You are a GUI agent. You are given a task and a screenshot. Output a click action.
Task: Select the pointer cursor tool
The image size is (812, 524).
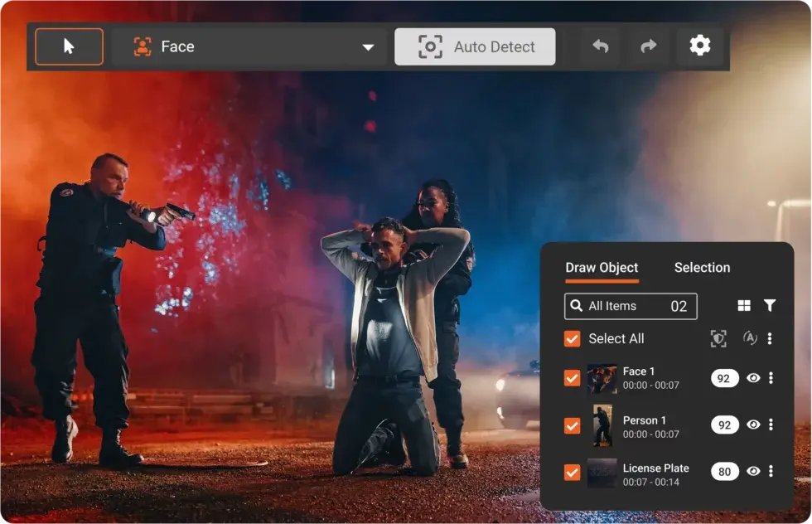click(69, 46)
